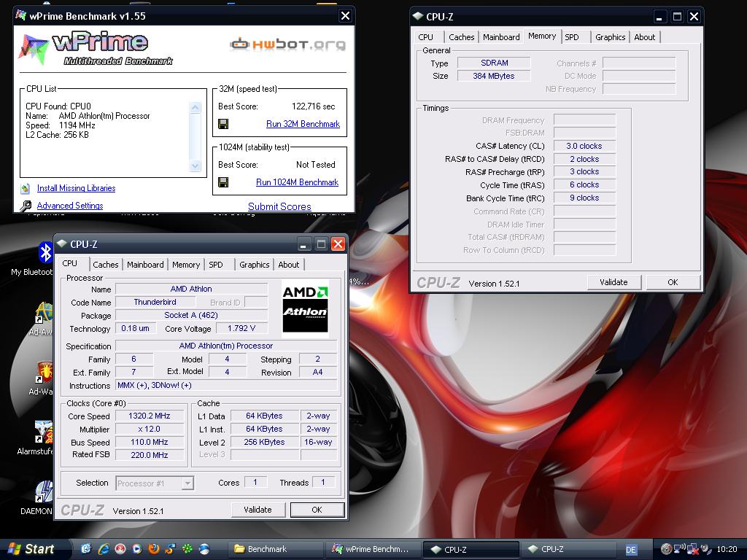747x560 pixels.
Task: Click the Code Name field Thunderbird
Action: [x=155, y=302]
